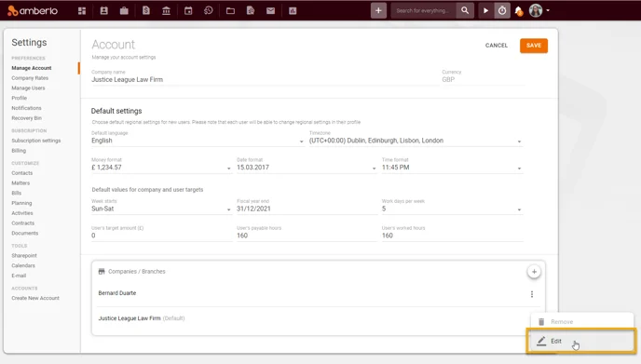Open the dashboard grid icon
The height and width of the screenshot is (364, 641).
[82, 11]
